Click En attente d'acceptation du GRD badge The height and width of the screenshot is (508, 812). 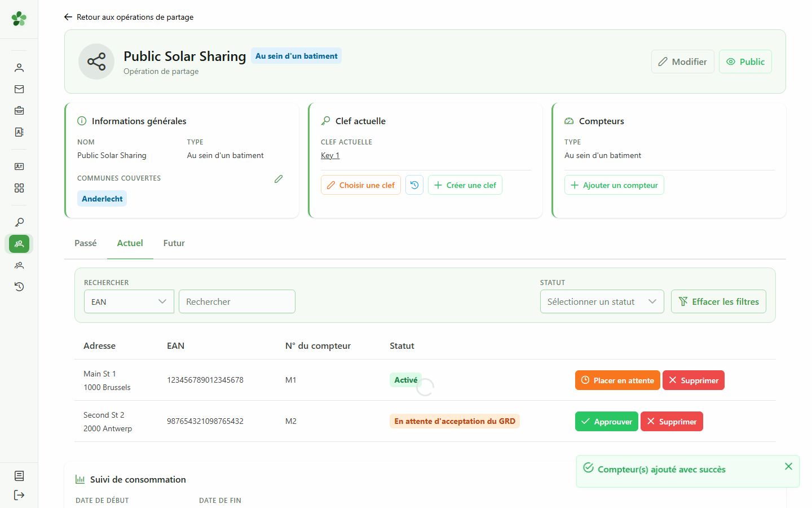(454, 421)
